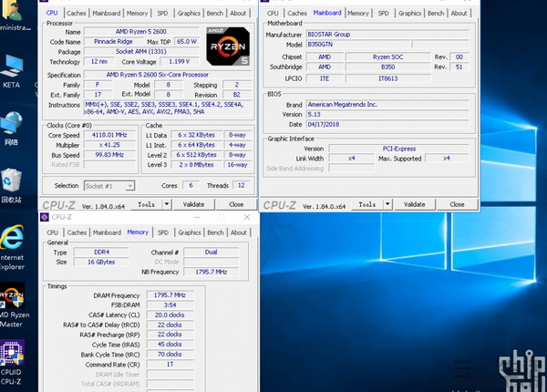Launch Internet Explorer from the desktop

tap(12, 237)
